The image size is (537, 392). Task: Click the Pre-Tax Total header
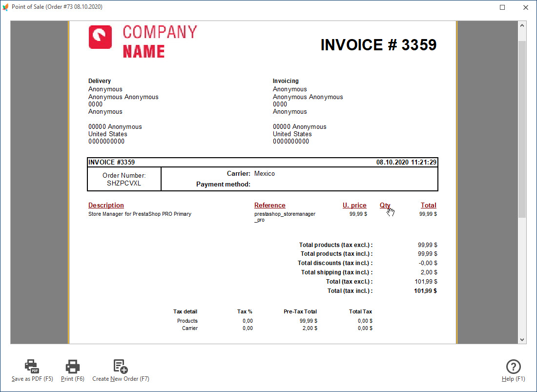pos(300,311)
